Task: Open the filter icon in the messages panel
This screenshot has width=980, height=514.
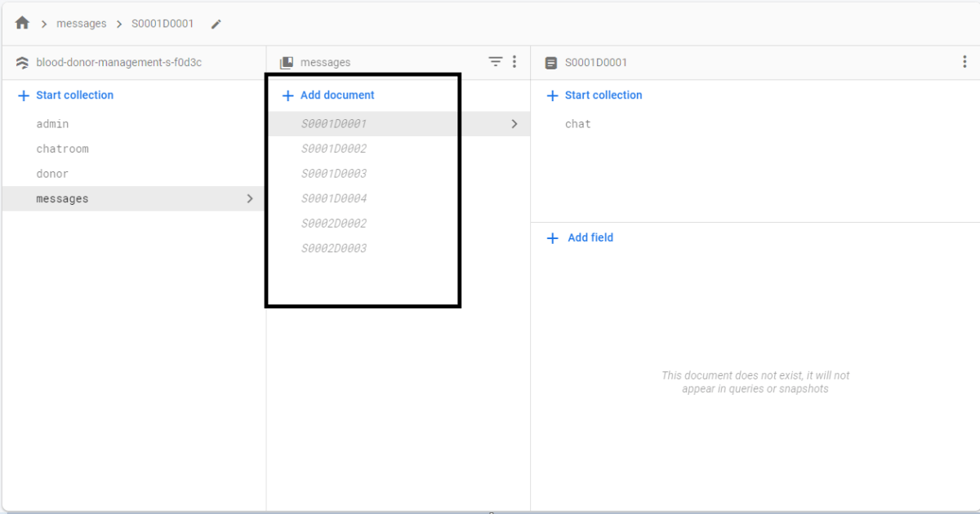Action: pyautogui.click(x=496, y=61)
